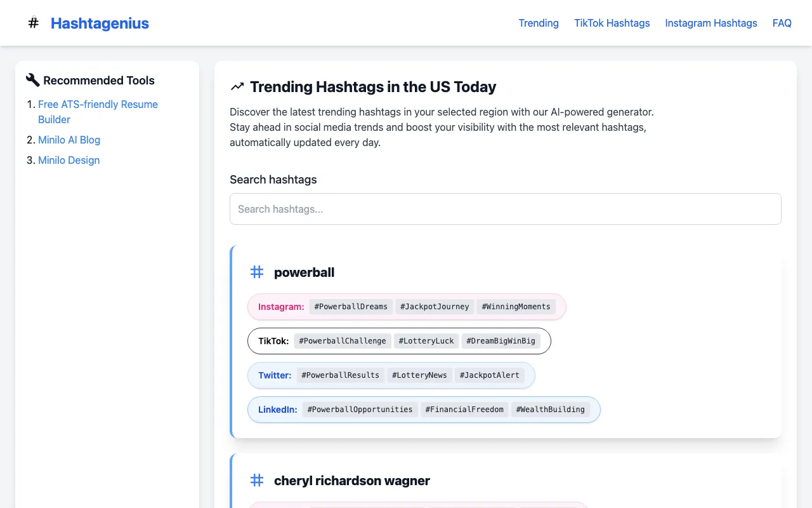Click the Trending Hashtags in the US Today heading
Viewport: 812px width, 508px height.
[373, 87]
